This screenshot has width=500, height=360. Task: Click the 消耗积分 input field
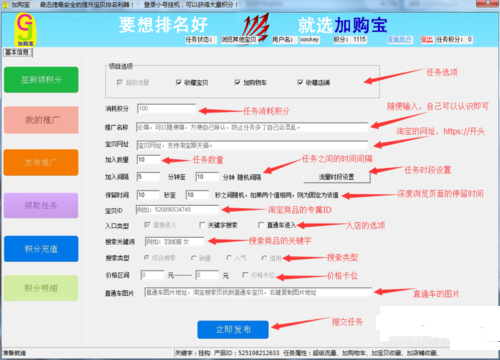tap(166, 109)
